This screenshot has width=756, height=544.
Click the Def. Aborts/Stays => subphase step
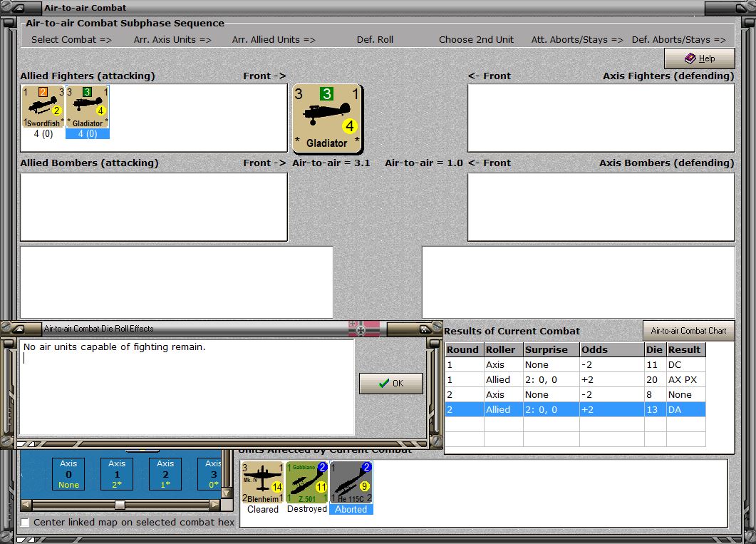[679, 39]
